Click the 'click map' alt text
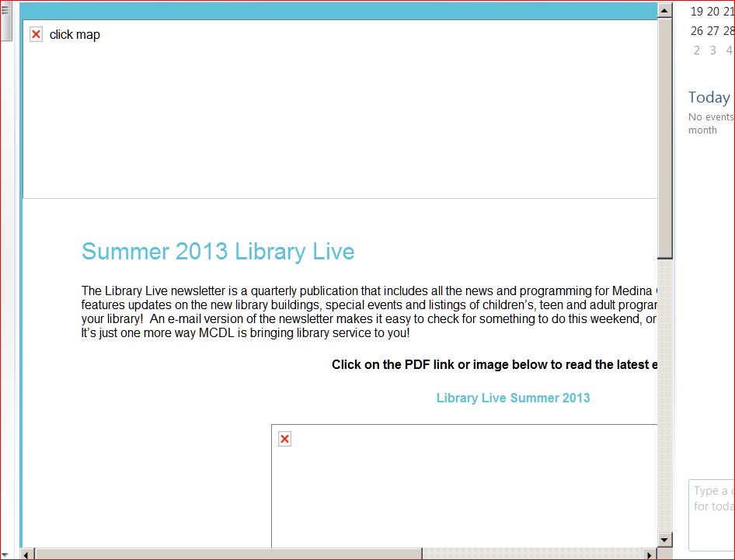Screen dimensions: 735x560 click(x=75, y=35)
